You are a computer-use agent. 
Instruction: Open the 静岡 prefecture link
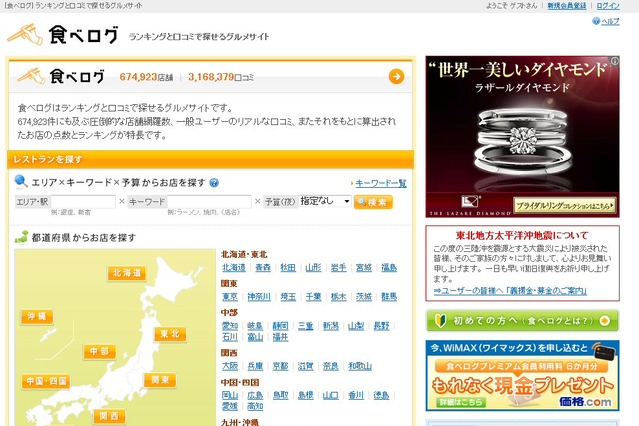(280, 326)
